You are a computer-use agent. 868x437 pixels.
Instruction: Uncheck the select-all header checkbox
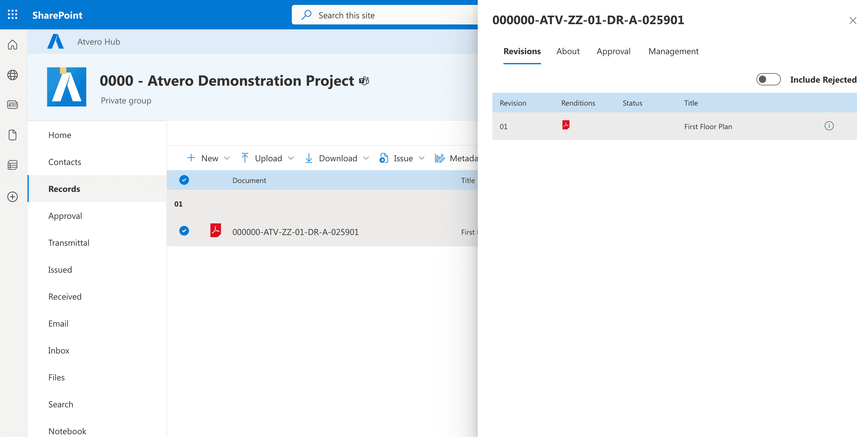coord(184,180)
